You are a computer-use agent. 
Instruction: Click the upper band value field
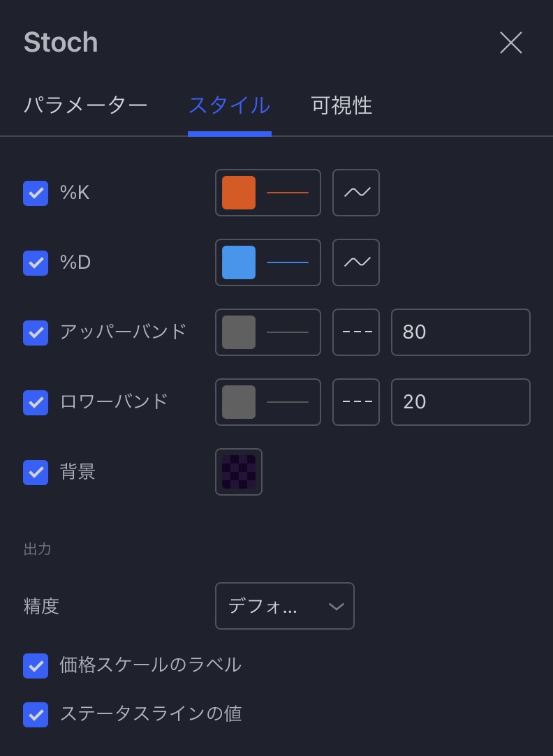pyautogui.click(x=460, y=332)
